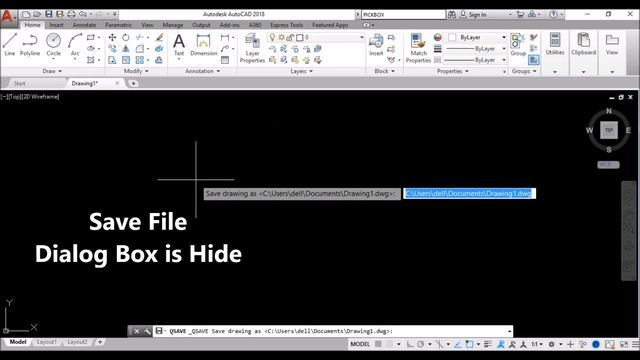Toggle lineweight display in status bar

pos(488,344)
